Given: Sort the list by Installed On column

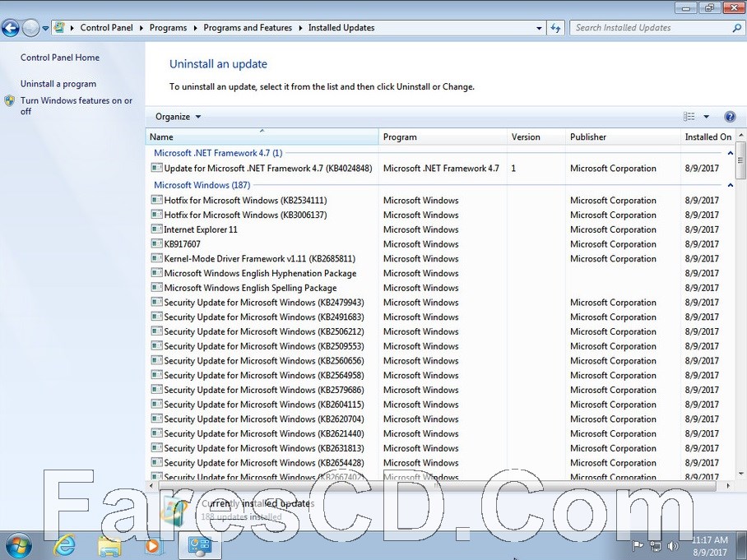Looking at the screenshot, I should point(708,137).
